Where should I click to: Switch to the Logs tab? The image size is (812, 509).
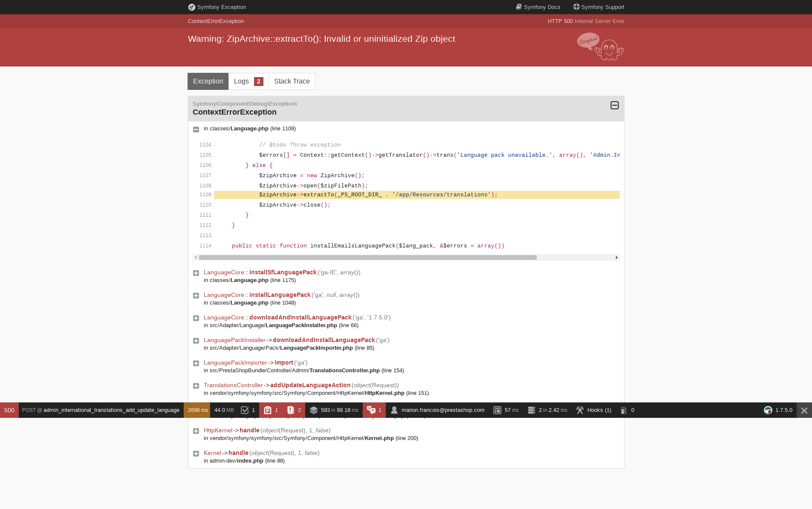pyautogui.click(x=249, y=81)
